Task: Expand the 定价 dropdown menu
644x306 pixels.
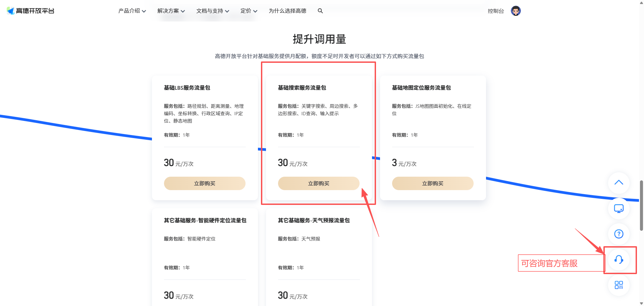Action: [x=249, y=11]
